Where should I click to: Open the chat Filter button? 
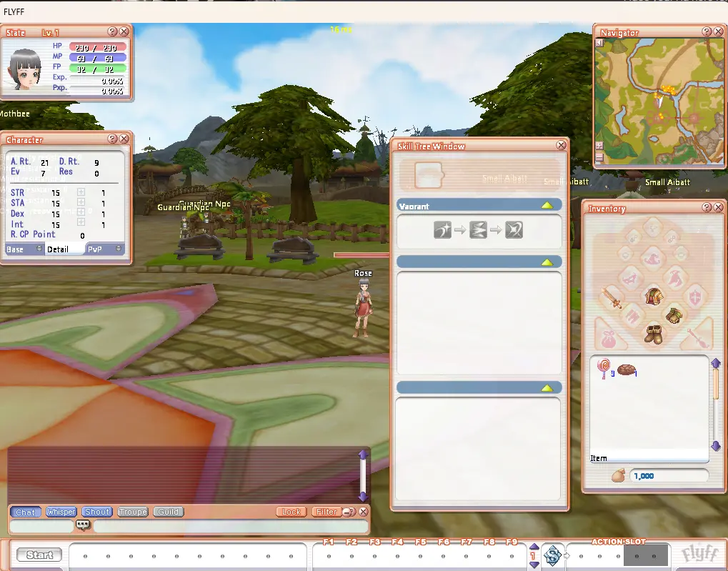(x=327, y=512)
